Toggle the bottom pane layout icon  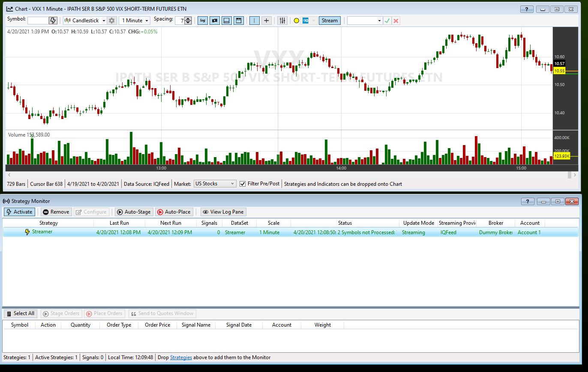click(227, 21)
